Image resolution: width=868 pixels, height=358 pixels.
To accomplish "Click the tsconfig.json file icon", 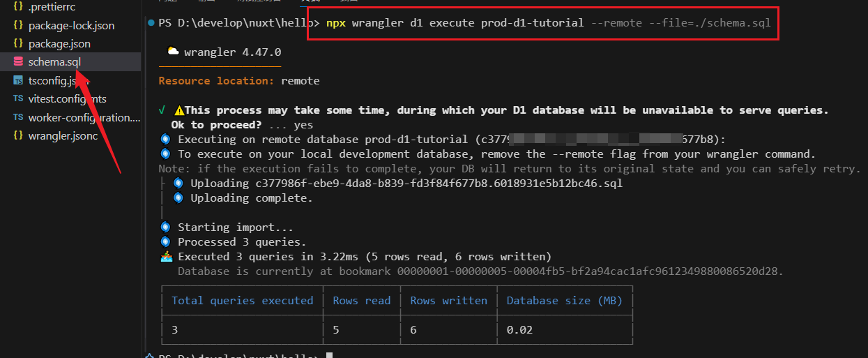I will pyautogui.click(x=18, y=81).
